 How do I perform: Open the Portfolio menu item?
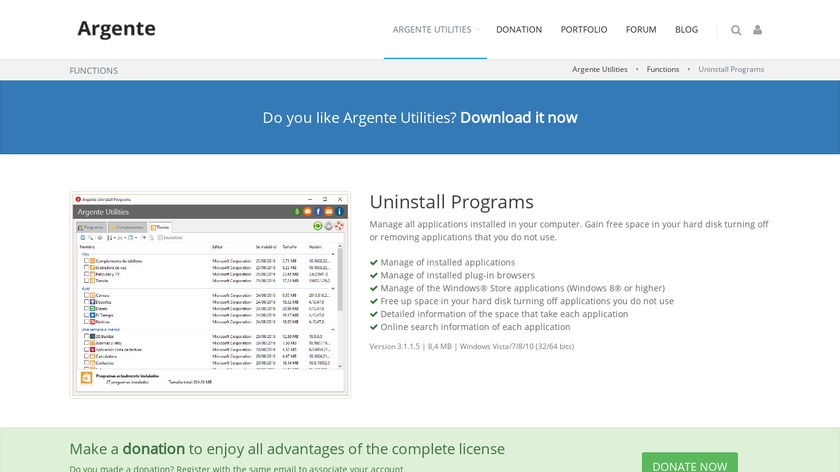[584, 29]
